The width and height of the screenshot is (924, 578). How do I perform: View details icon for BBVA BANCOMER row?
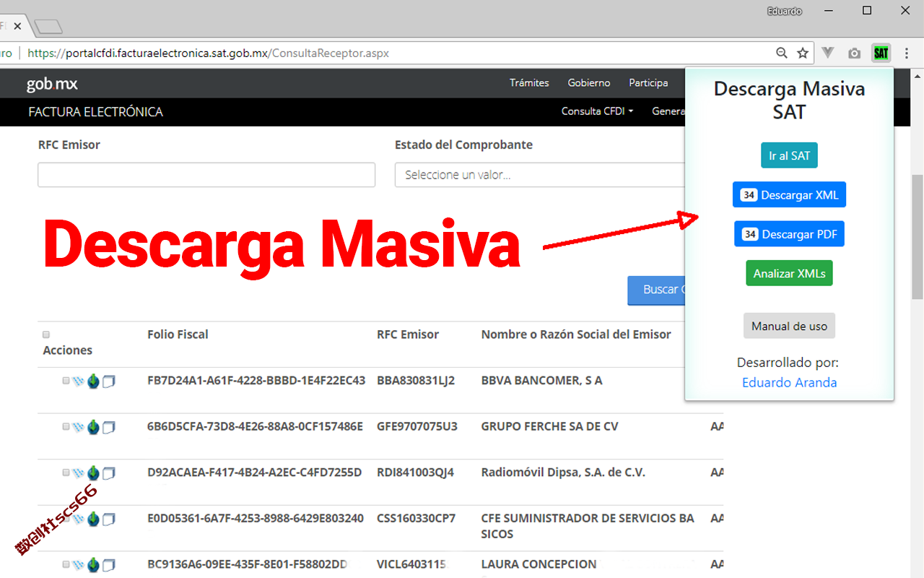(x=79, y=381)
